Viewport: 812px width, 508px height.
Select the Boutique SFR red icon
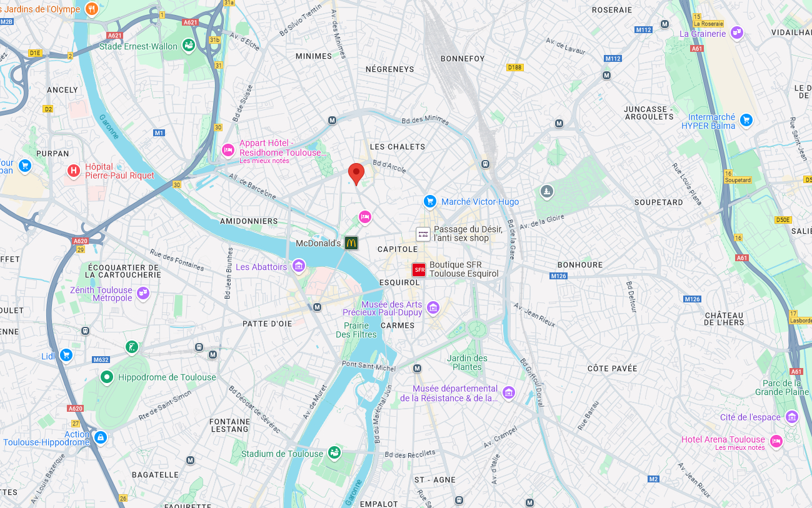419,270
